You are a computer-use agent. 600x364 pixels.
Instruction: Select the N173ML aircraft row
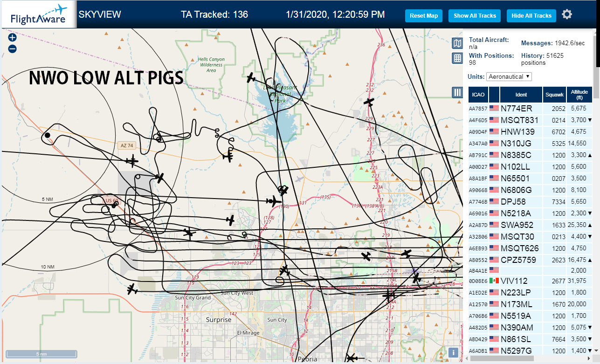[531, 304]
